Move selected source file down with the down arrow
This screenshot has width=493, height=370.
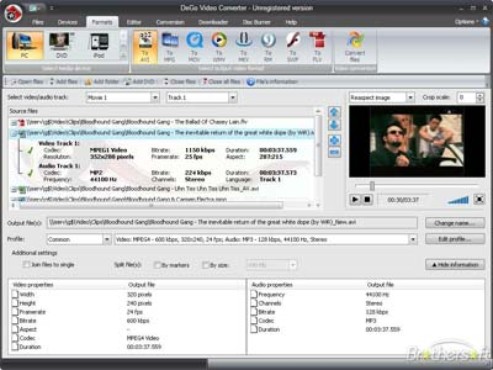(335, 125)
